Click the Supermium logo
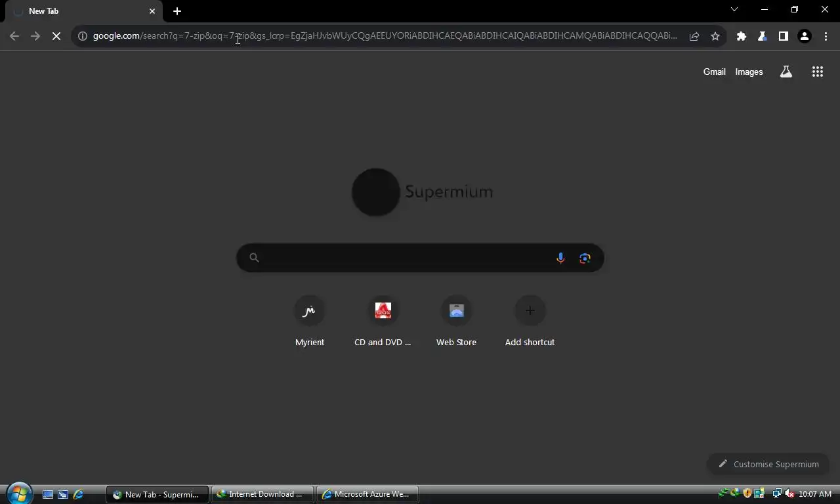 tap(422, 192)
